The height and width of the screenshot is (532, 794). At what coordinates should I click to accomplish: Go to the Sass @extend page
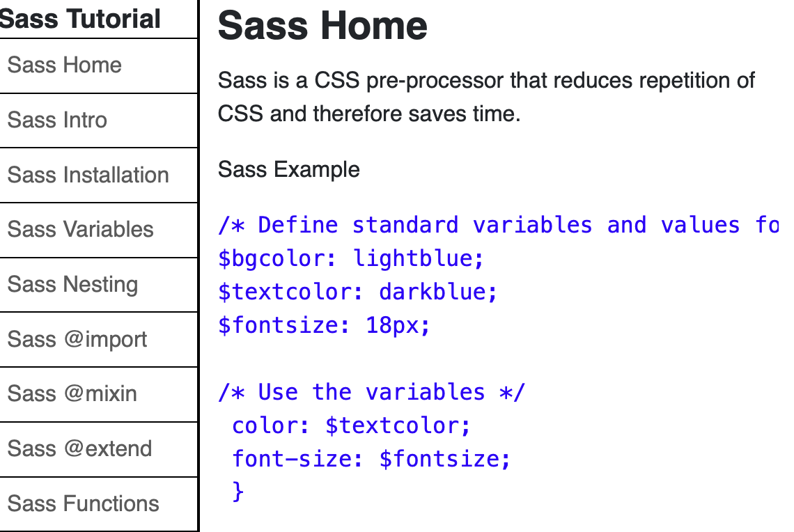(80, 449)
